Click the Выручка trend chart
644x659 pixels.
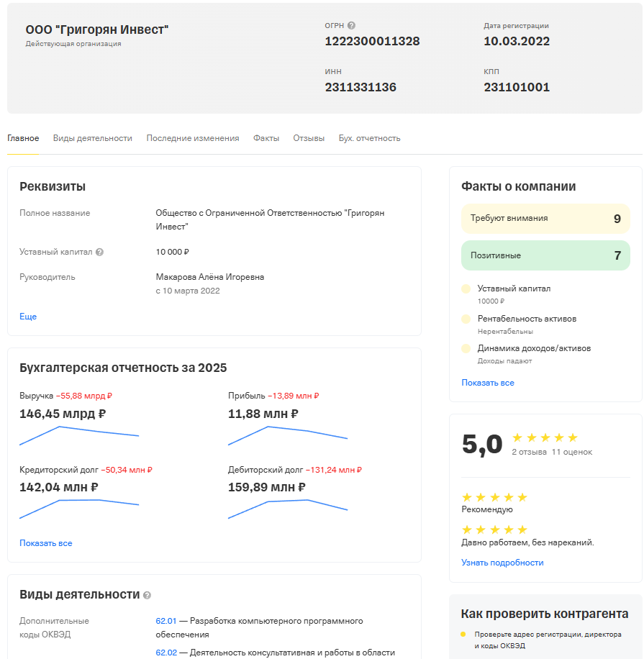[79, 436]
